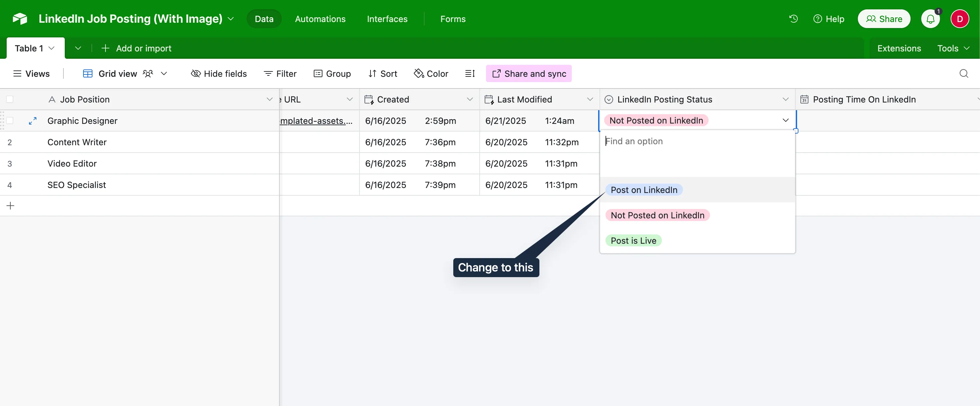This screenshot has width=980, height=406.
Task: Open row height icon
Action: (x=470, y=73)
